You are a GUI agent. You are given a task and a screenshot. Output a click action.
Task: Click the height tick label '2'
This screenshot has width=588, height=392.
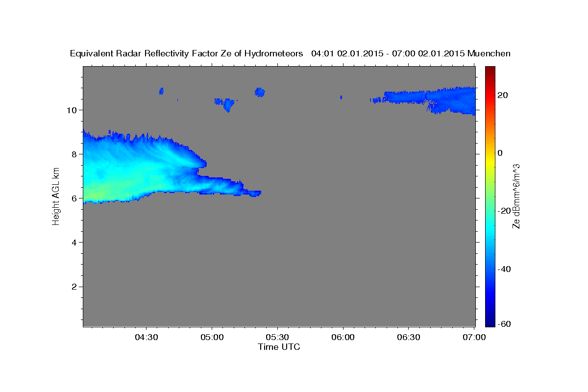73,287
